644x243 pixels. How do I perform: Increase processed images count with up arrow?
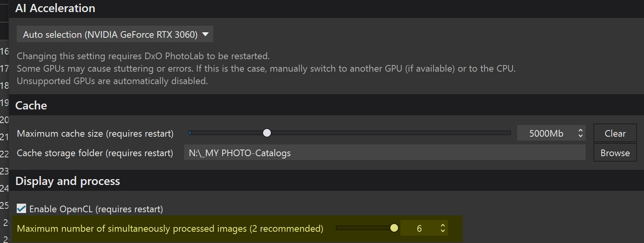click(x=443, y=225)
